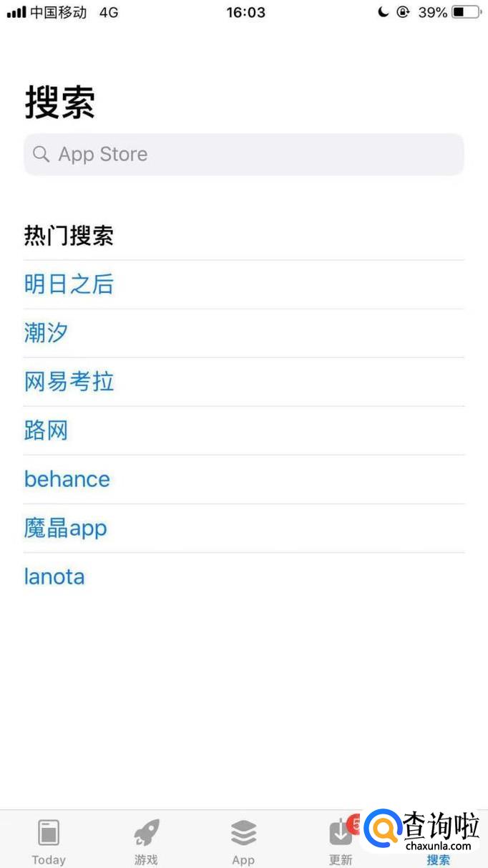The height and width of the screenshot is (868, 488).
Task: Click the rotation lock status icon
Action: click(404, 12)
